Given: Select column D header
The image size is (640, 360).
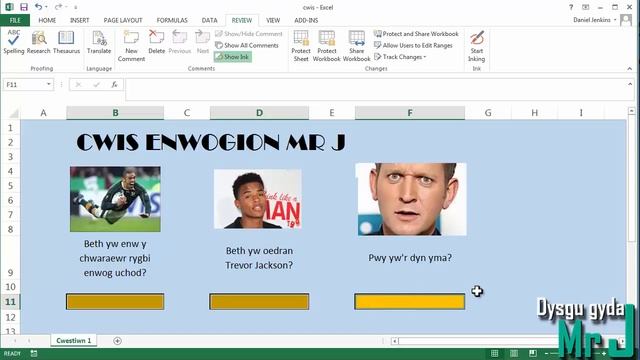Looking at the screenshot, I should 259,113.
